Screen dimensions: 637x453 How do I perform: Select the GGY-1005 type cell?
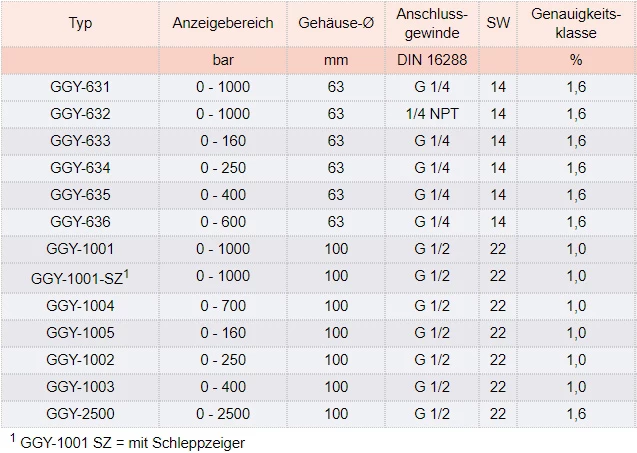coord(80,332)
